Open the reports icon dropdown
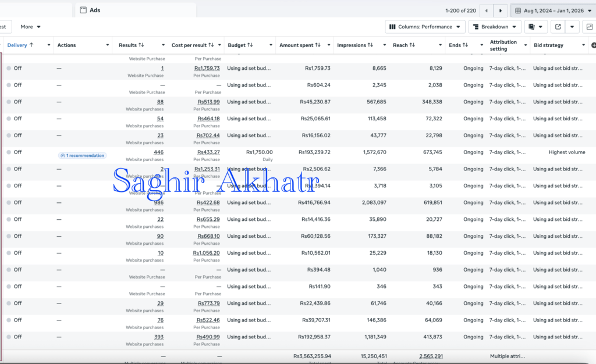Image resolution: width=596 pixels, height=364 pixels. (x=535, y=27)
